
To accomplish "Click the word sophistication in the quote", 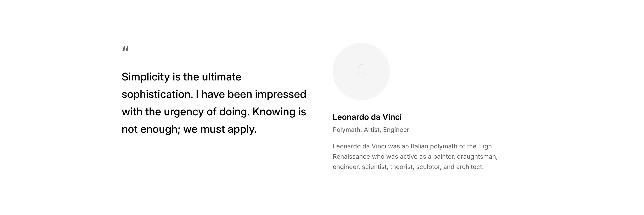I will point(157,94).
